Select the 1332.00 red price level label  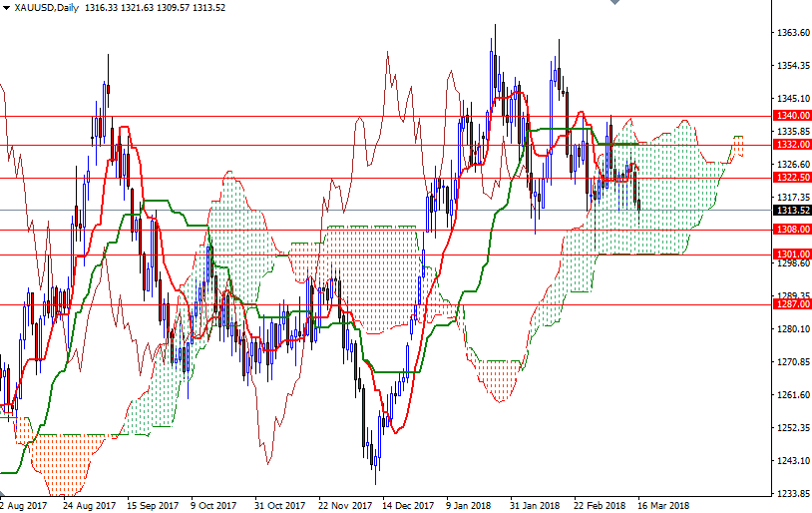point(792,144)
